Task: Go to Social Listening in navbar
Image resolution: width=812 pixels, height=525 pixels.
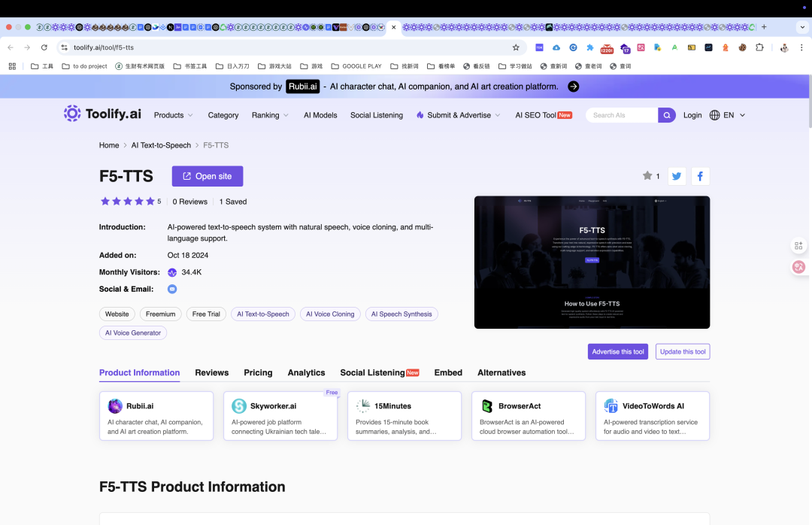Action: click(377, 115)
